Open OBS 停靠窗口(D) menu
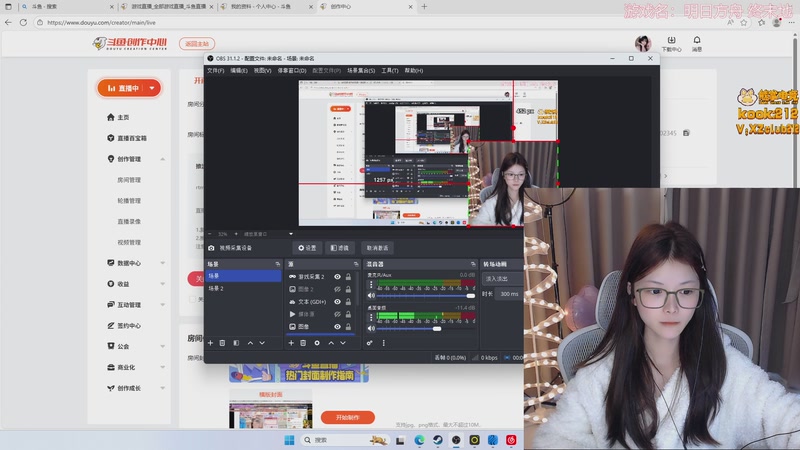This screenshot has width=800, height=450. tap(292, 70)
